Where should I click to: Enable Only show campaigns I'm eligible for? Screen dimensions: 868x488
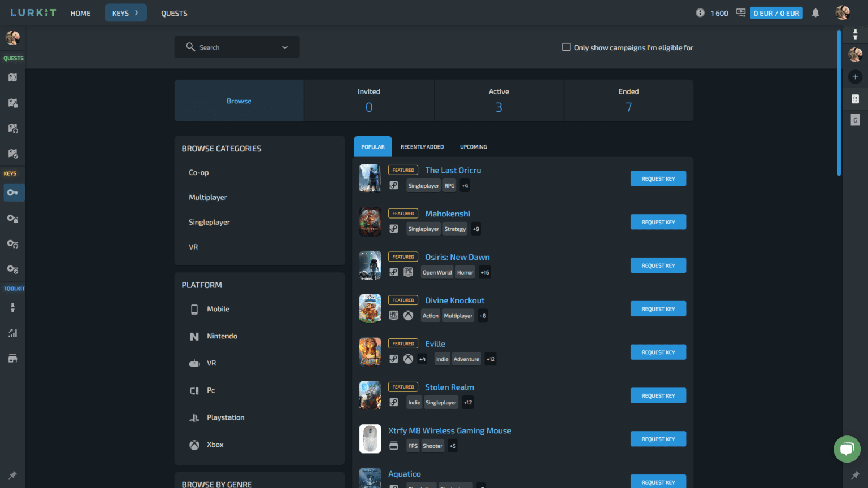(x=566, y=47)
